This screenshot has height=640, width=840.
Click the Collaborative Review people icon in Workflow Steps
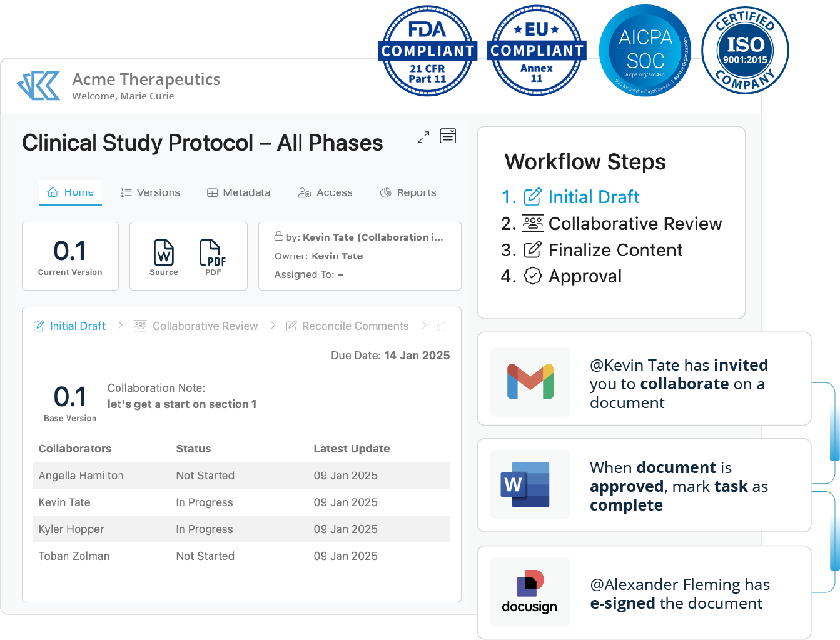pos(533,223)
